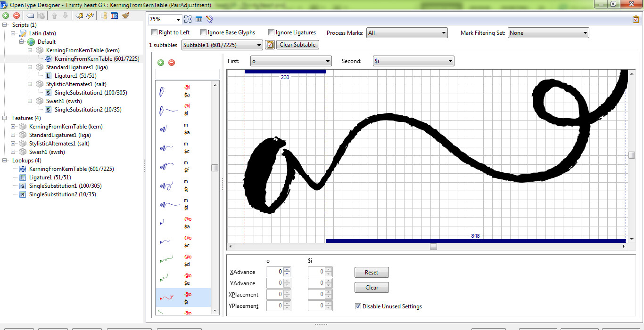Increase the XAdvance value for o
The height and width of the screenshot is (330, 644).
(287, 270)
